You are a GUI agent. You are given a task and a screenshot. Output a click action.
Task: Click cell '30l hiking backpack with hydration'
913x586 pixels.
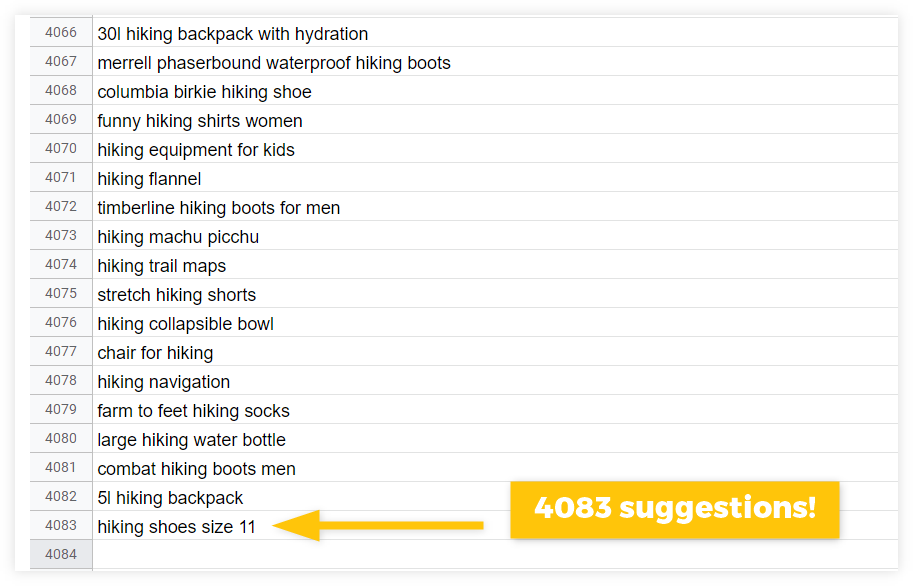495,33
